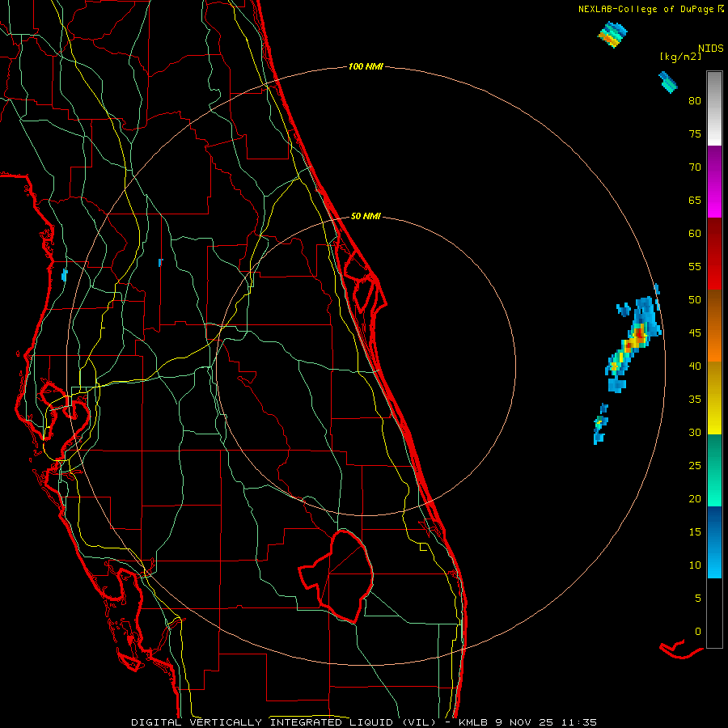Click the 60 value on color scale

pyautogui.click(x=695, y=234)
